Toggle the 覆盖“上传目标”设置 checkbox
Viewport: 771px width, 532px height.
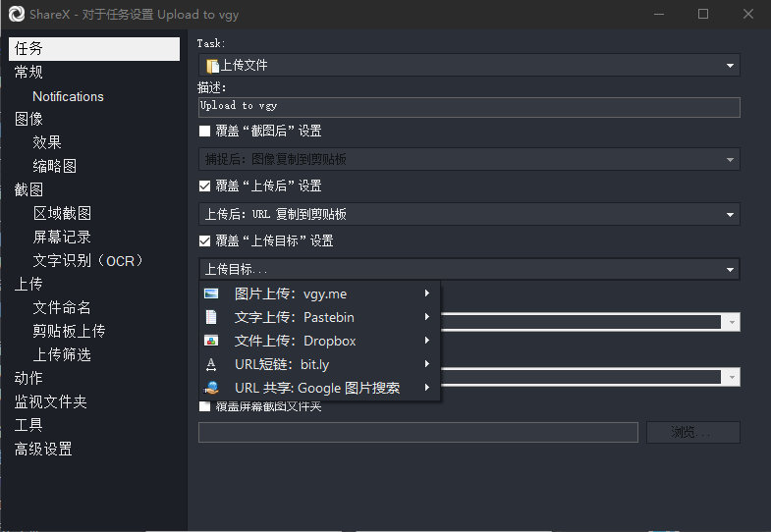point(205,240)
